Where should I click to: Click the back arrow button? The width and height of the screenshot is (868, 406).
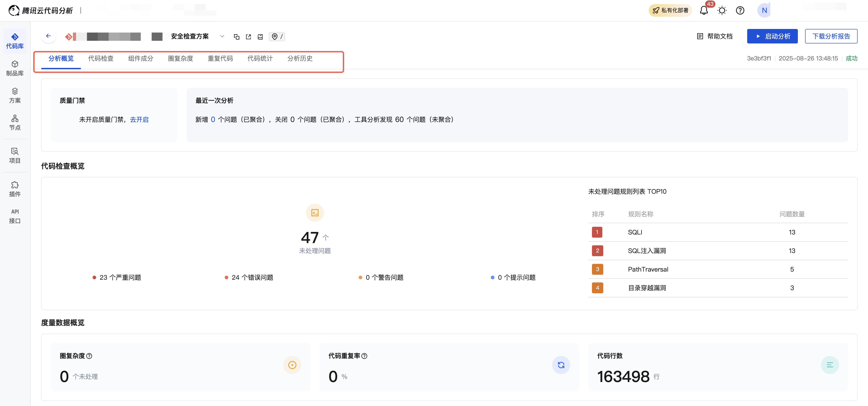[x=48, y=36]
